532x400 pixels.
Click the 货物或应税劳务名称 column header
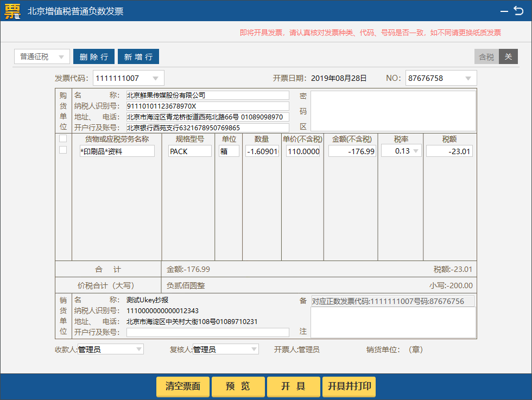pyautogui.click(x=117, y=139)
